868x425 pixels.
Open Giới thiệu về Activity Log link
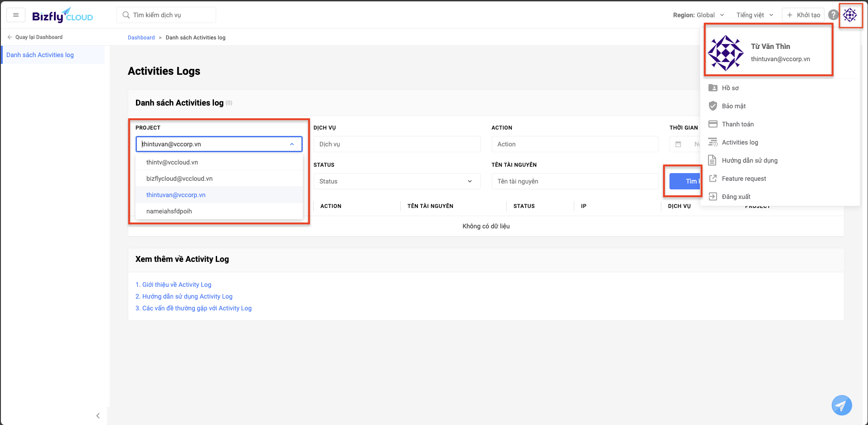pos(173,285)
